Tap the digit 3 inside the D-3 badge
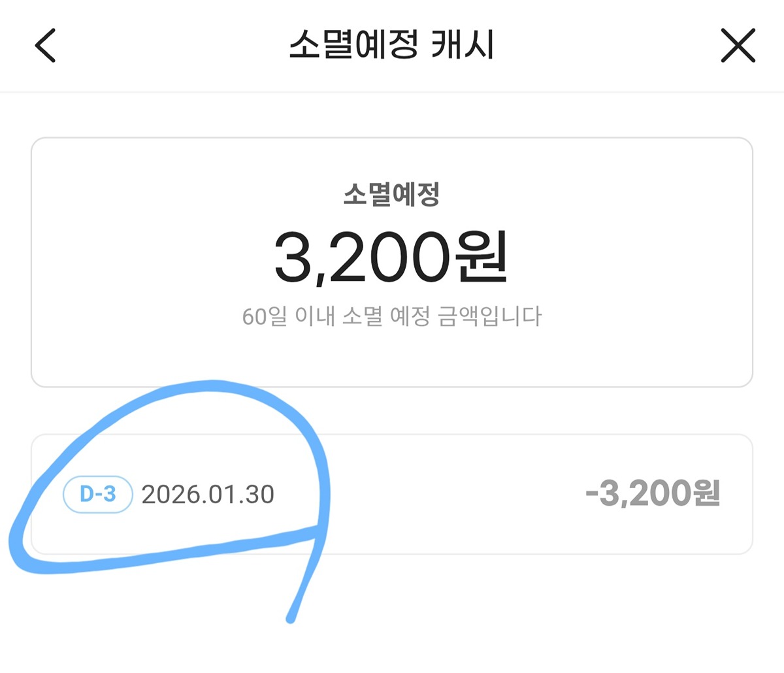 109,494
